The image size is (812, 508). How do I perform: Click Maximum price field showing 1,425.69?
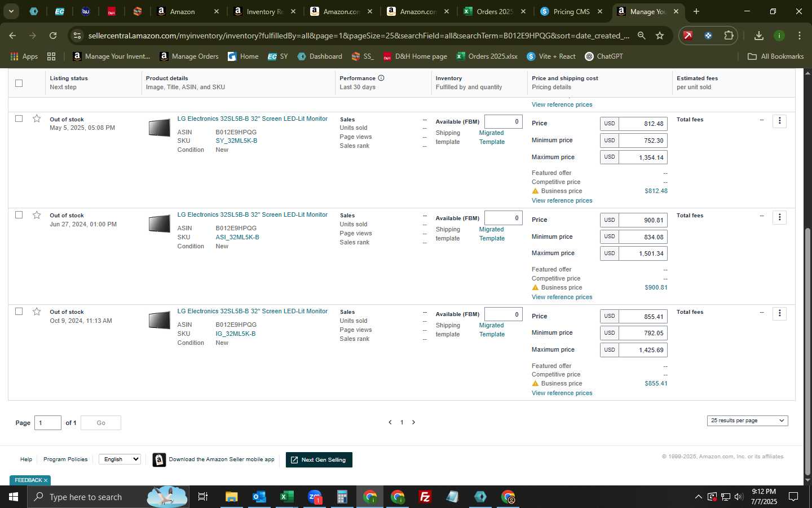[x=643, y=350]
